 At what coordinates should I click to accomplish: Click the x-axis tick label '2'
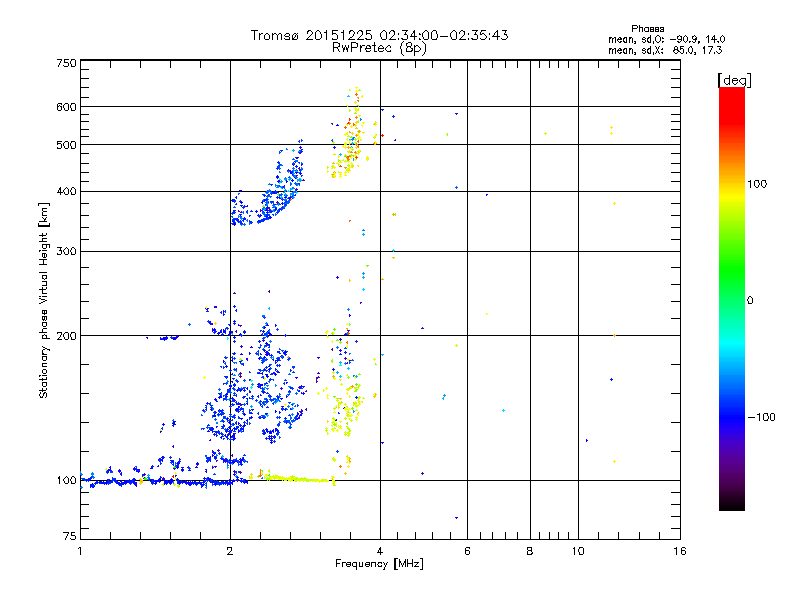[x=230, y=551]
